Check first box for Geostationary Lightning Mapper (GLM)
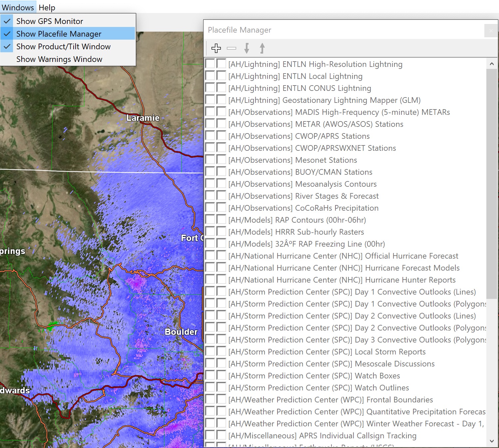 pos(210,100)
